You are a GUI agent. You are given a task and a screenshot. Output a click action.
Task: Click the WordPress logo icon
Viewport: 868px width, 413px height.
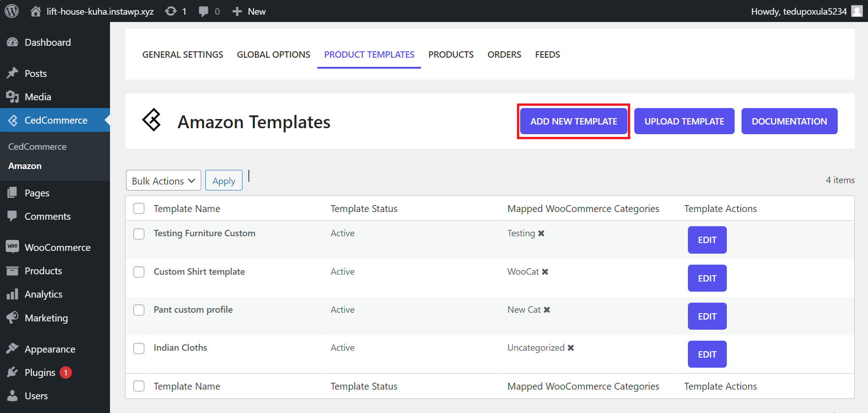[11, 11]
